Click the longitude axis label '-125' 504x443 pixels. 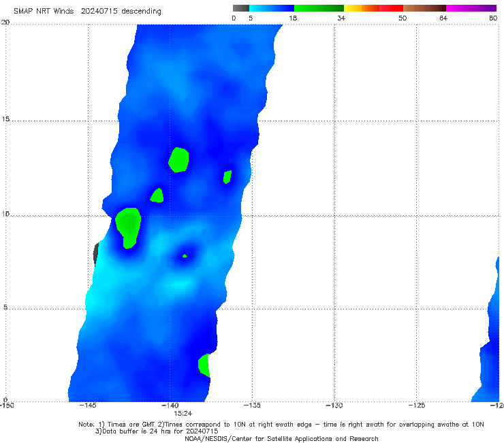pos(417,406)
